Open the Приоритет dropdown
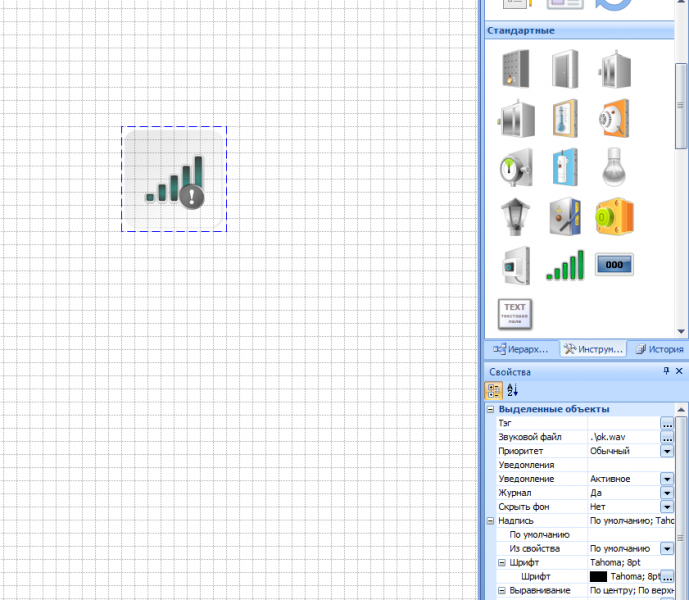The image size is (689, 600). pos(667,451)
